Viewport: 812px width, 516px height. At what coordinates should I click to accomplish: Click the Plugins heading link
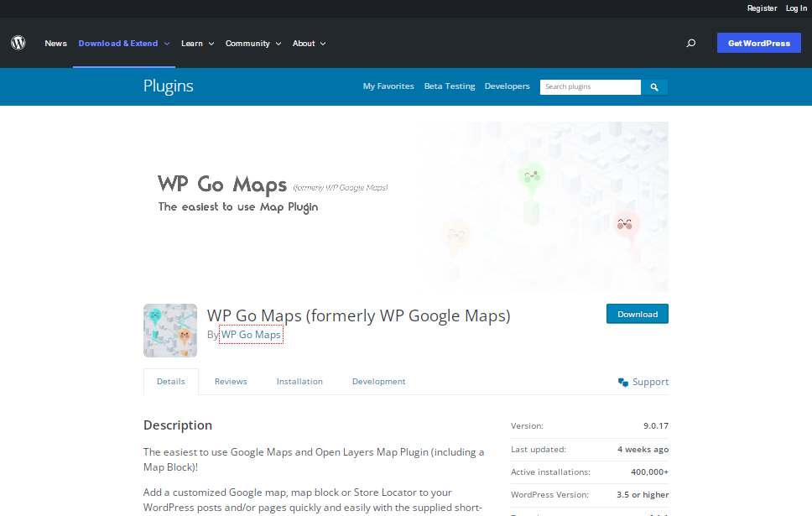(169, 86)
